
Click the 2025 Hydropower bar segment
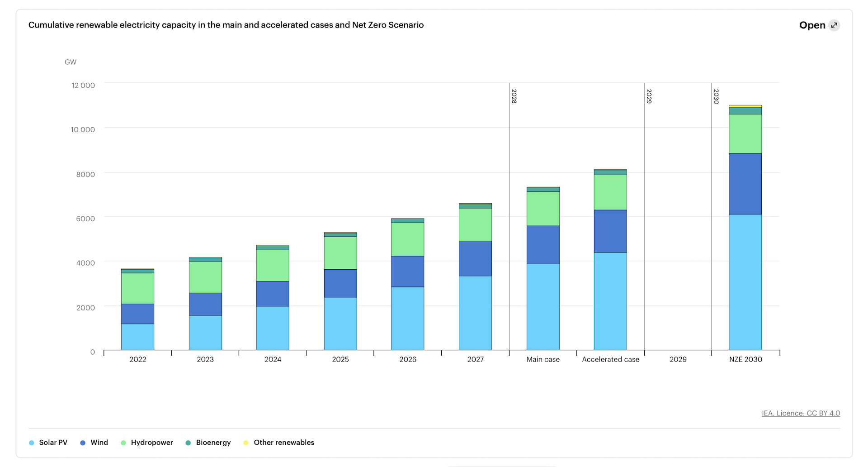click(340, 253)
